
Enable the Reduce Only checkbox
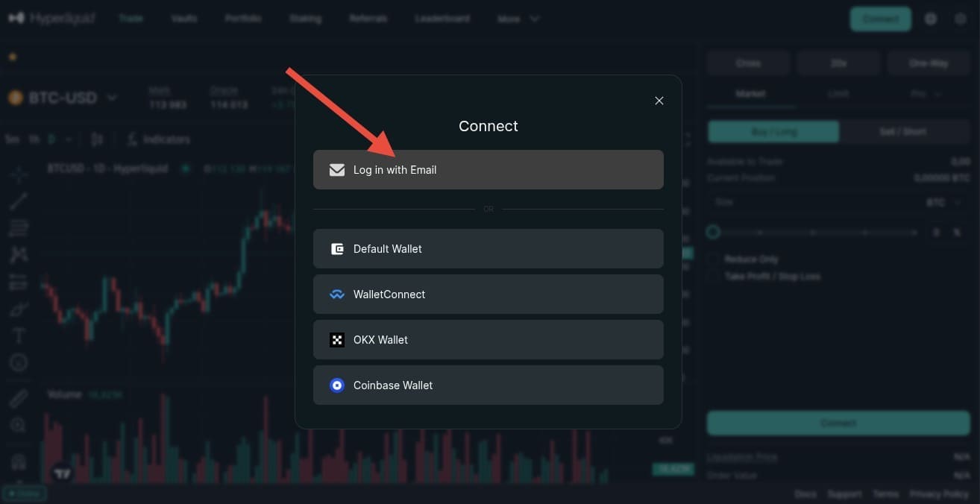[x=714, y=259]
